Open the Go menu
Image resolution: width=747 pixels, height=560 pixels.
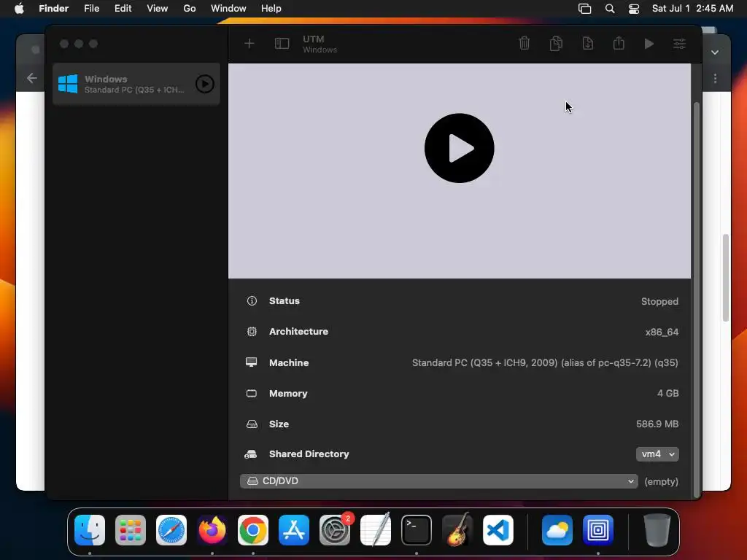(x=190, y=8)
